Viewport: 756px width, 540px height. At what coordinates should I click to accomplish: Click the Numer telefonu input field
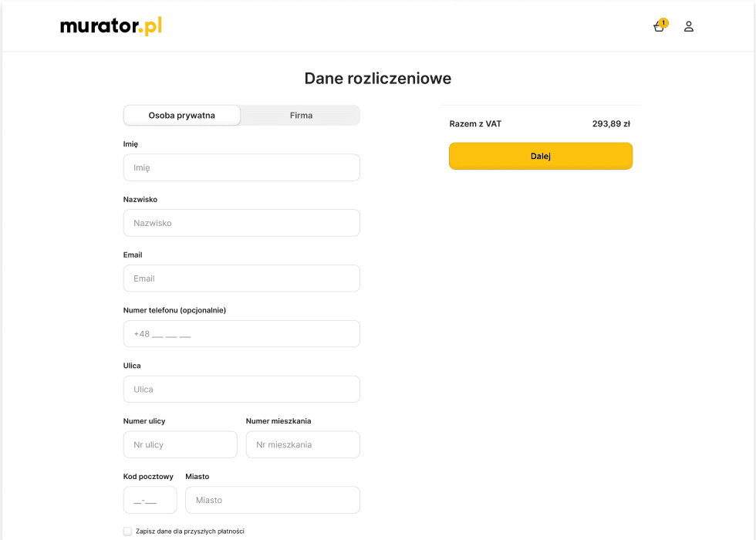(241, 333)
